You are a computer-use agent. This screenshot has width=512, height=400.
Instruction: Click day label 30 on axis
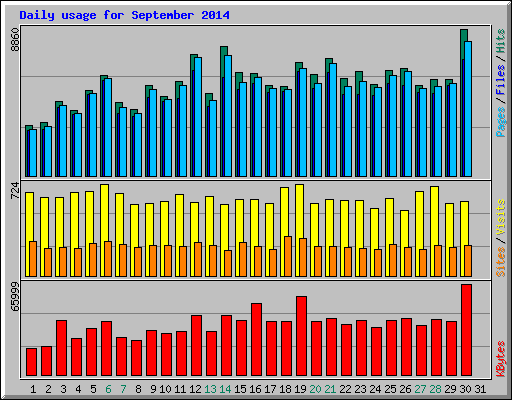pos(465,389)
